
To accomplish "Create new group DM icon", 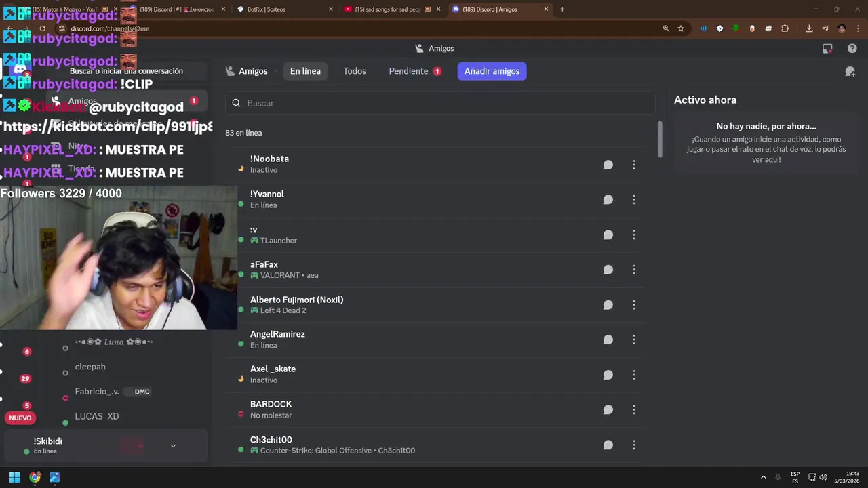I will 850,71.
